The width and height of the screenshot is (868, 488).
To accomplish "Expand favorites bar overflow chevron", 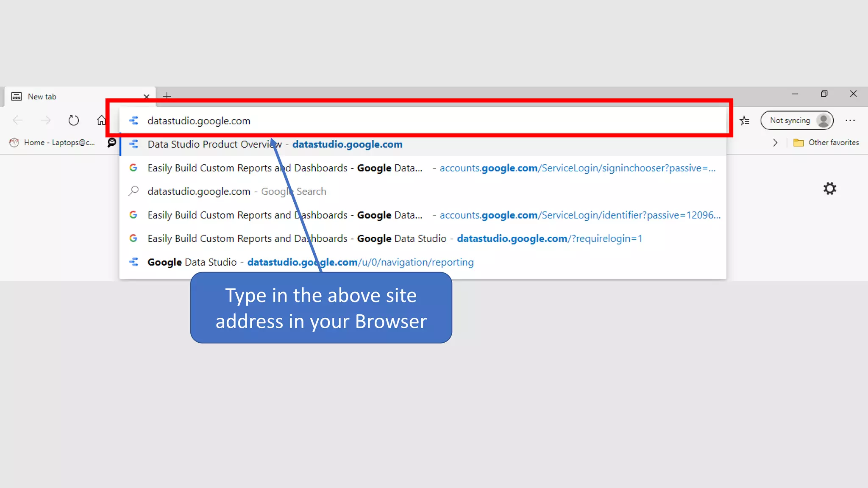I will click(775, 143).
